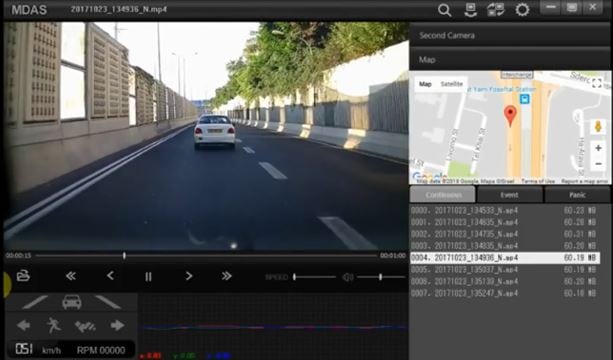
Task: Open settings gear in title bar
Action: (x=522, y=10)
